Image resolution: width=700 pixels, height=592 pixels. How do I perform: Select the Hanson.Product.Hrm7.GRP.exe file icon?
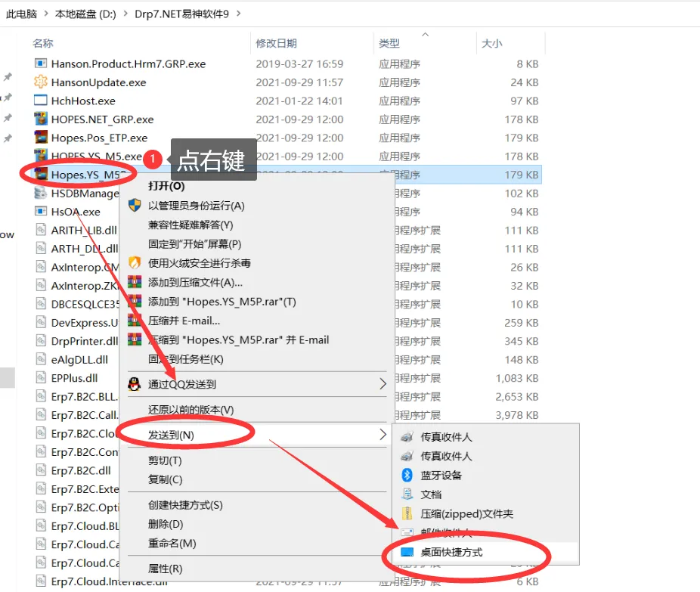[41, 64]
